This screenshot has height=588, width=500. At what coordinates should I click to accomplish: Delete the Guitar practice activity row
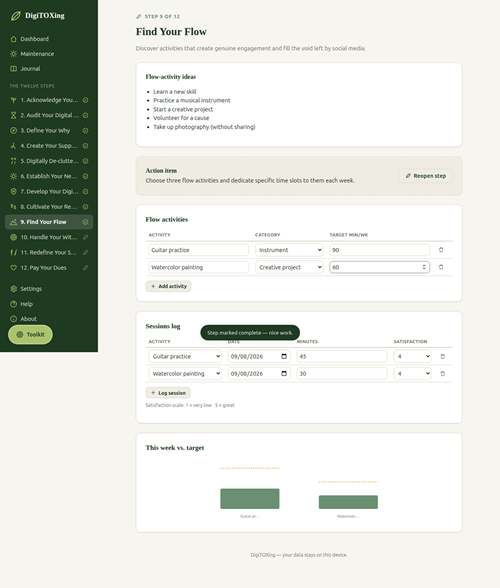coord(441,250)
